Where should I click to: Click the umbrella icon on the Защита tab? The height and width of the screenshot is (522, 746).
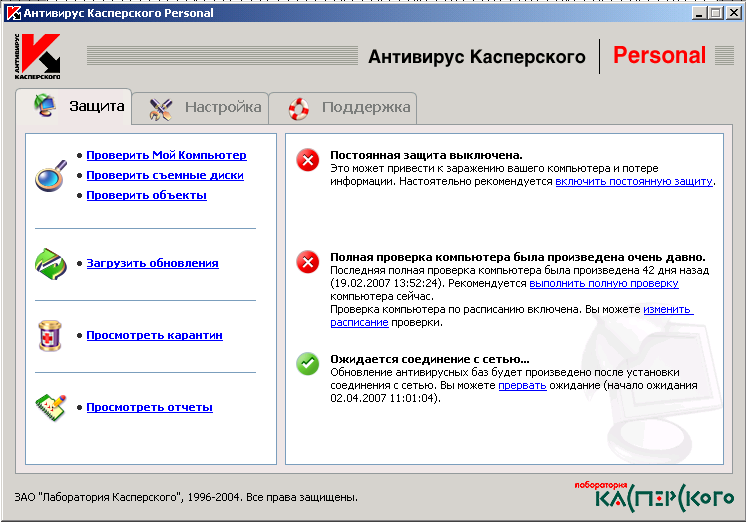tap(45, 106)
